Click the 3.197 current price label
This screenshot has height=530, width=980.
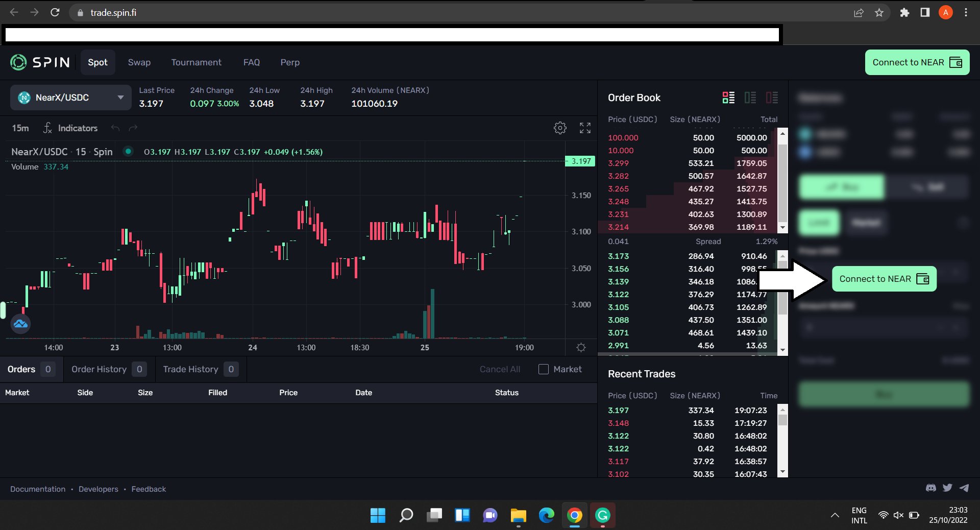click(580, 161)
